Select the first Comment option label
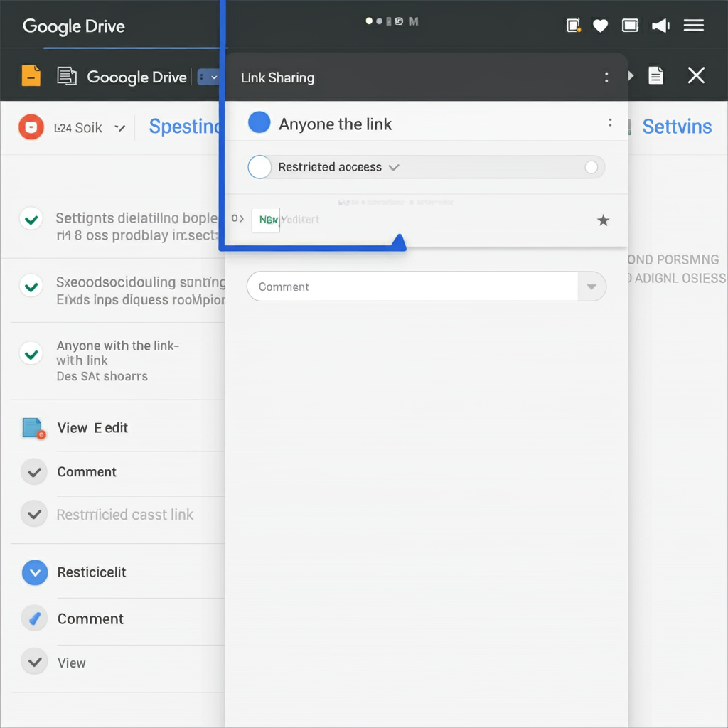 pos(87,472)
